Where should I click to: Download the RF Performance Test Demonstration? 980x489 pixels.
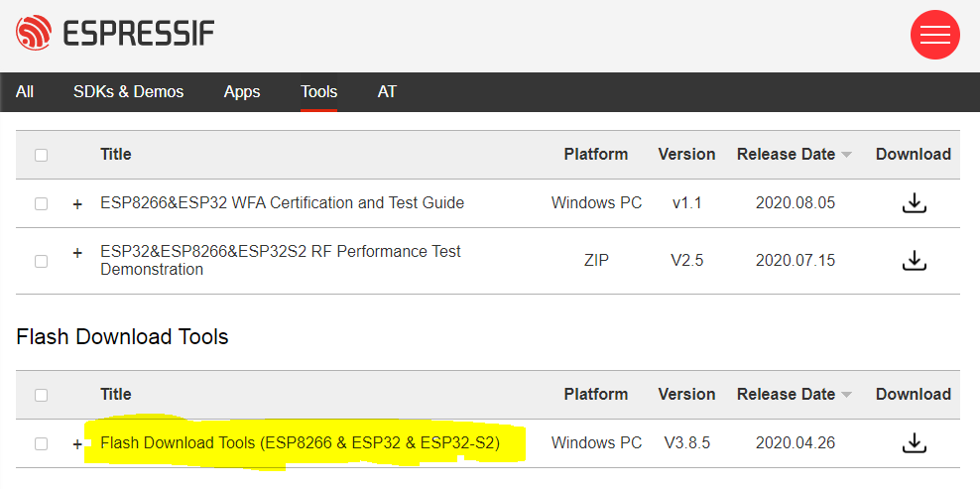coord(914,260)
